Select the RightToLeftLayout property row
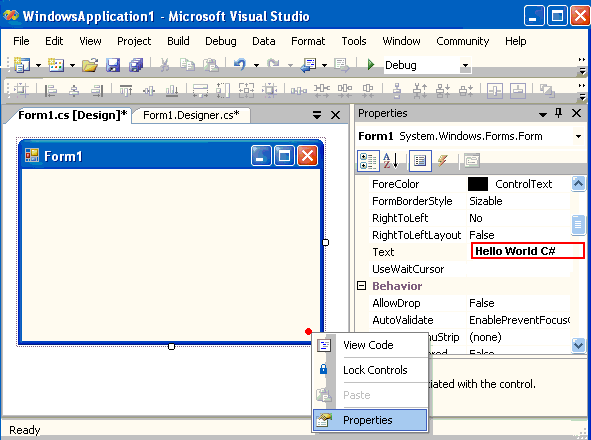 click(470, 235)
